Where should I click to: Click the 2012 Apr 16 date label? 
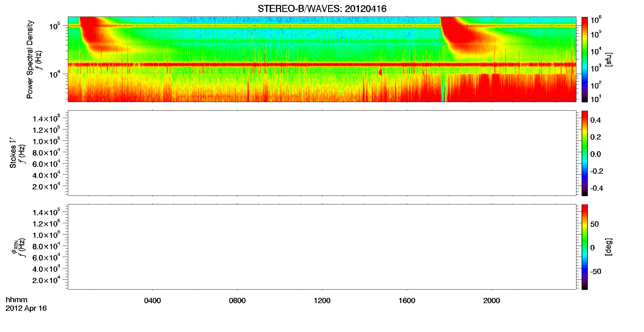pyautogui.click(x=26, y=308)
